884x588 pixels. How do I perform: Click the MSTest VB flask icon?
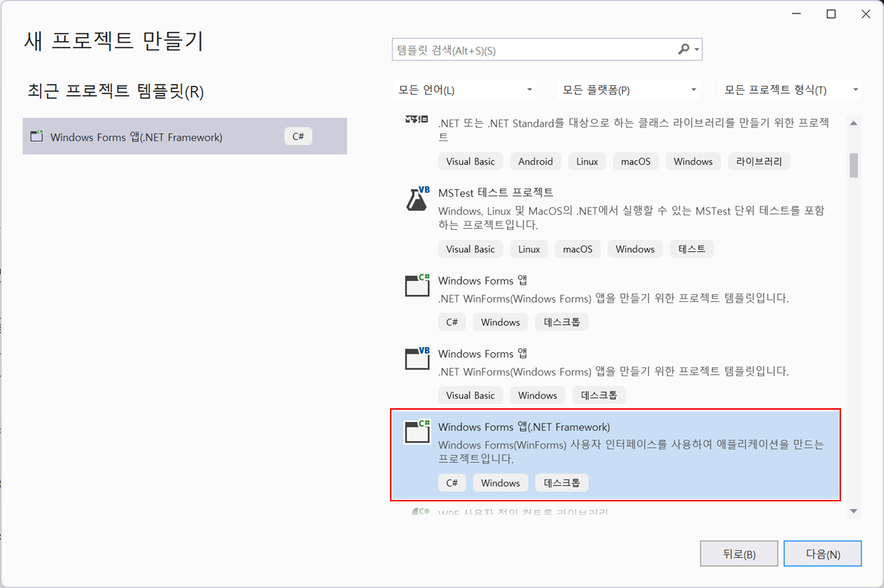pos(417,199)
